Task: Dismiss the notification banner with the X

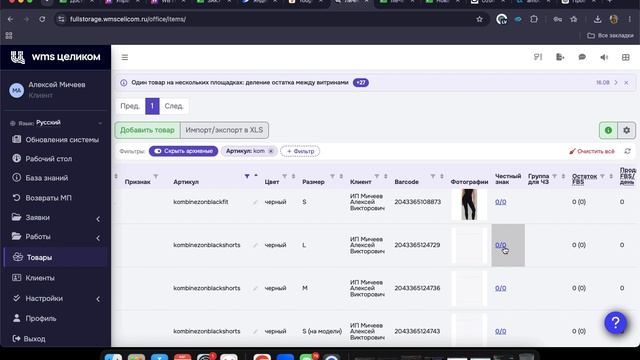Action: tap(626, 83)
